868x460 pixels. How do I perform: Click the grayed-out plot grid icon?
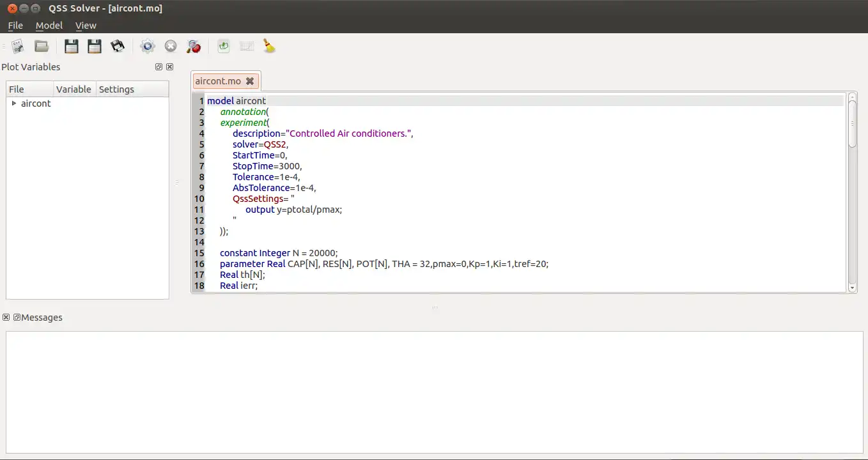(247, 46)
